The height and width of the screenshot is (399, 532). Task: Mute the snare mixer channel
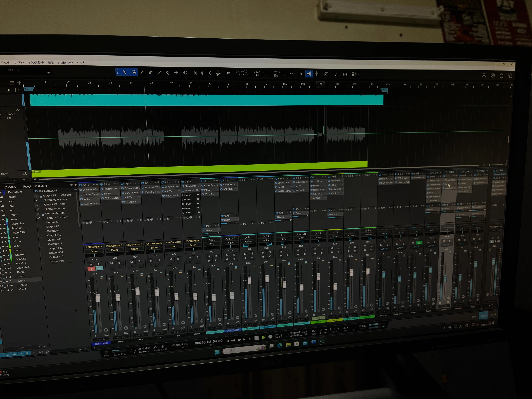111,263
